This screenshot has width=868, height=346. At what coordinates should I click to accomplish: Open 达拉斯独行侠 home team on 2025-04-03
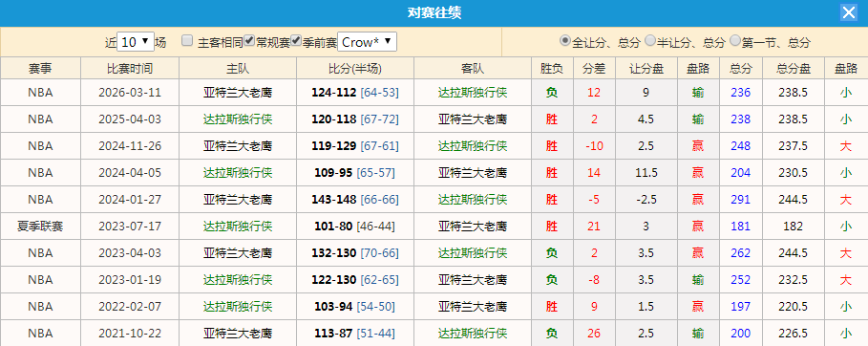(x=238, y=119)
